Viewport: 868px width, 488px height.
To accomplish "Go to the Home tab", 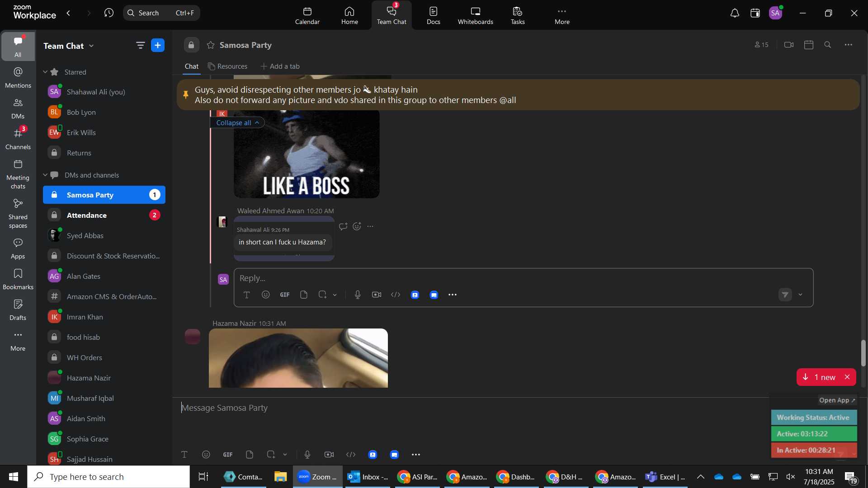I will pos(349,15).
